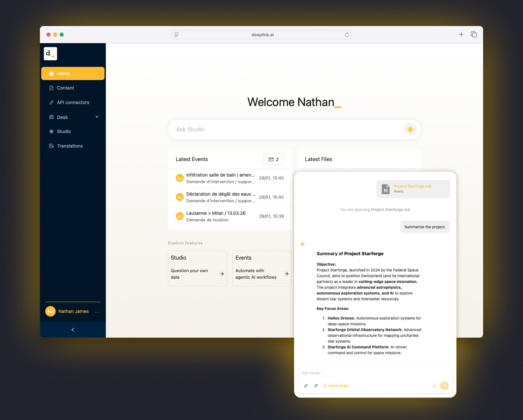Image resolution: width=523 pixels, height=420 pixels.
Task: Expand the Desk menu chevron
Action: [x=97, y=117]
